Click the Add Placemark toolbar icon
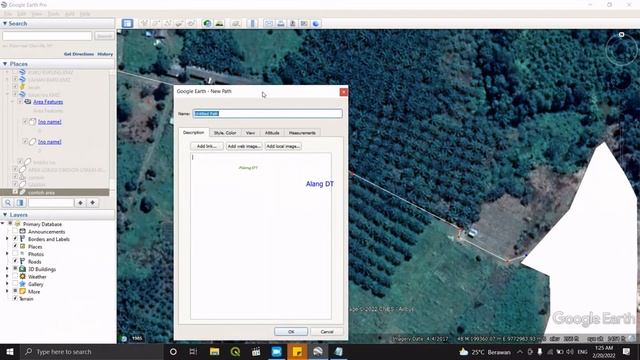The image size is (640, 360). click(144, 23)
